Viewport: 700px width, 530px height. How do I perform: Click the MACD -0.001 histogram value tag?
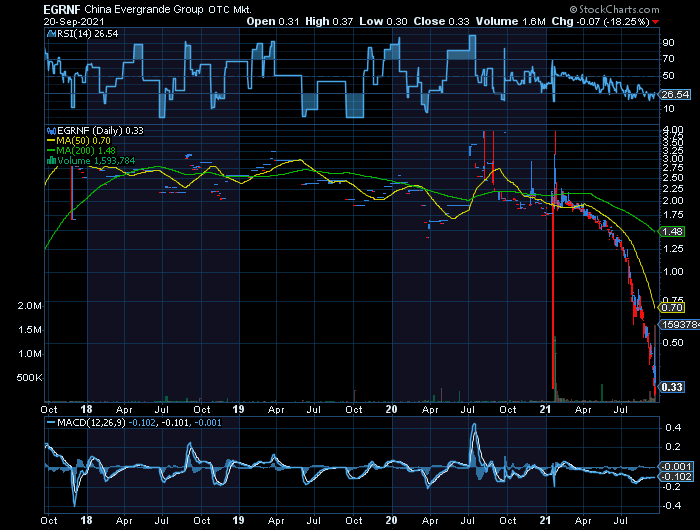click(x=677, y=467)
